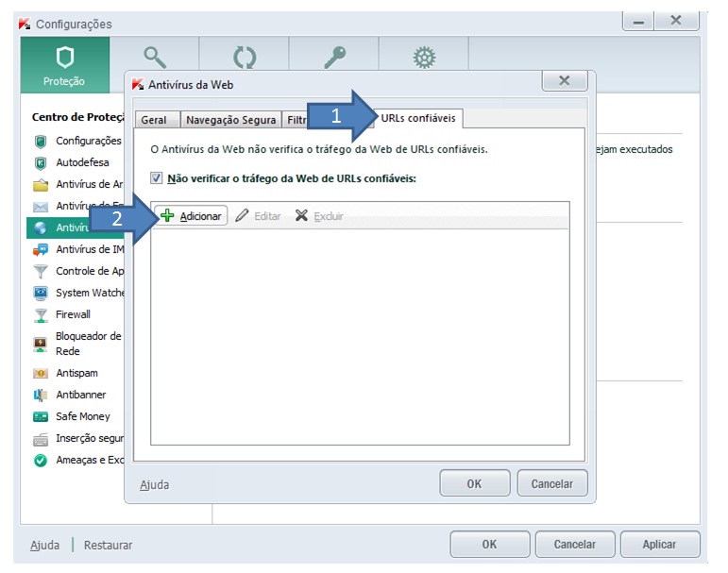Click the green plus Adicionar icon
The image size is (728, 573).
tap(167, 215)
